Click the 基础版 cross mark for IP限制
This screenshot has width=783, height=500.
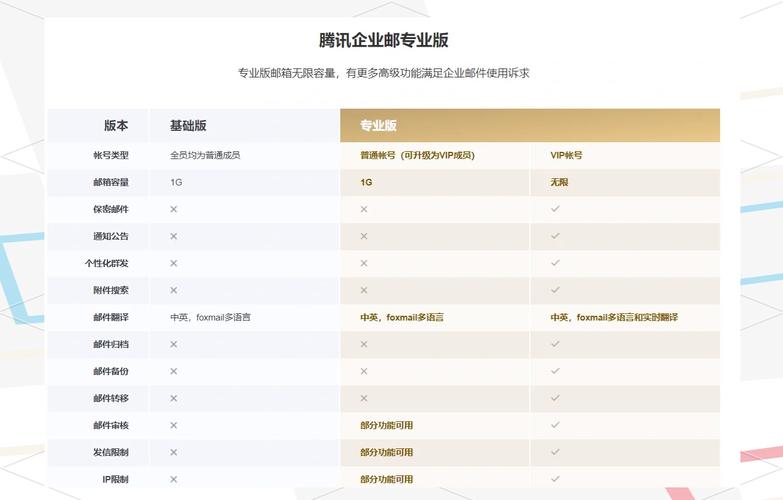pyautogui.click(x=174, y=479)
